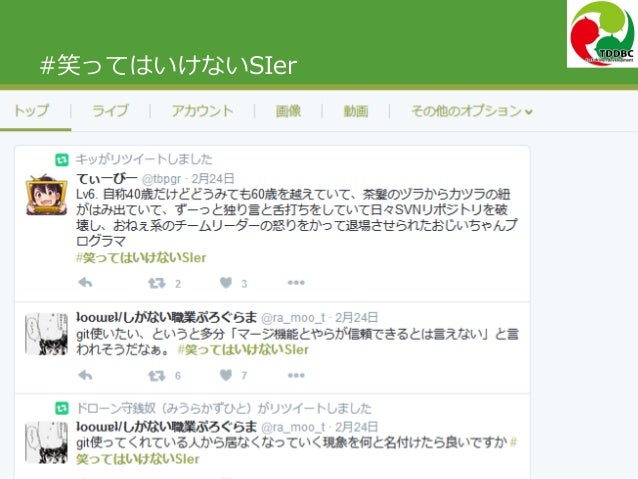Screen dimensions: 638x479
Task: Open the 動画 tab
Action: pyautogui.click(x=356, y=111)
